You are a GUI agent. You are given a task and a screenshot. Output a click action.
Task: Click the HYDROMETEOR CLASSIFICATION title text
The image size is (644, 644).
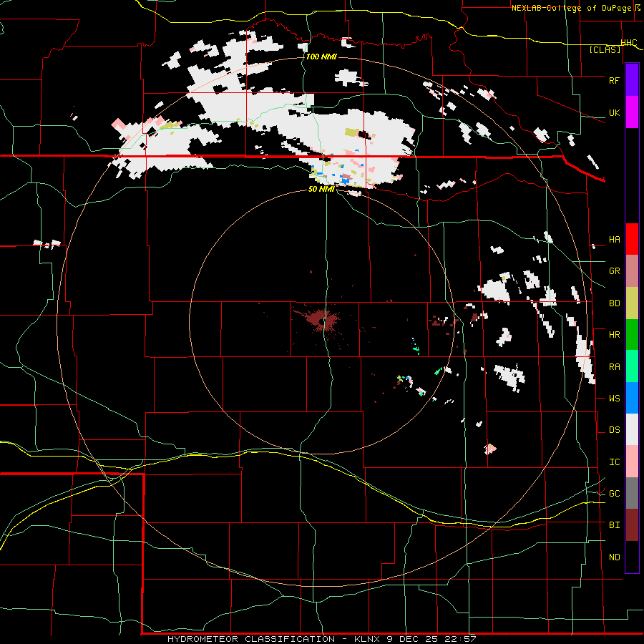coord(251,639)
